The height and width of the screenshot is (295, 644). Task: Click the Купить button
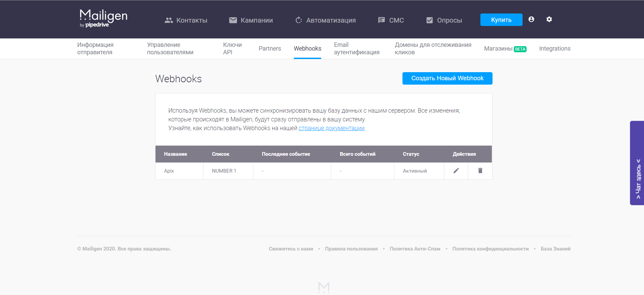tap(501, 20)
